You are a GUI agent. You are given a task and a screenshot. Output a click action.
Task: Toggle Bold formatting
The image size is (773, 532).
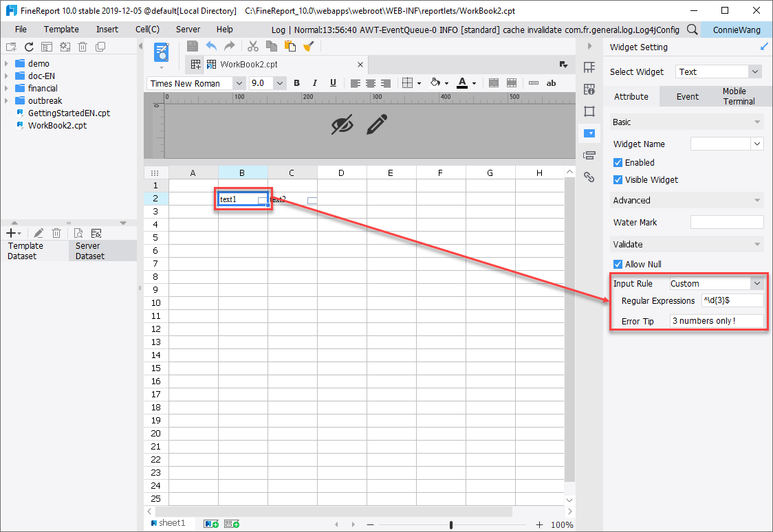297,82
